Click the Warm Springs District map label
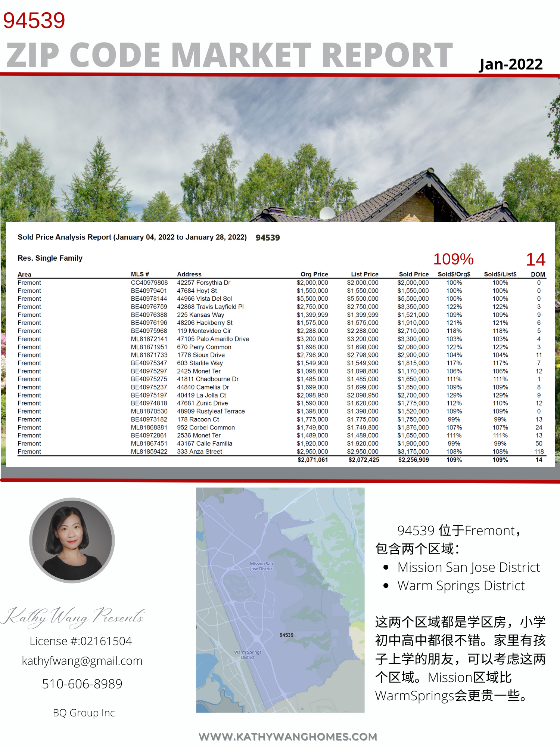Viewport: 560px width, 747px height. click(248, 655)
